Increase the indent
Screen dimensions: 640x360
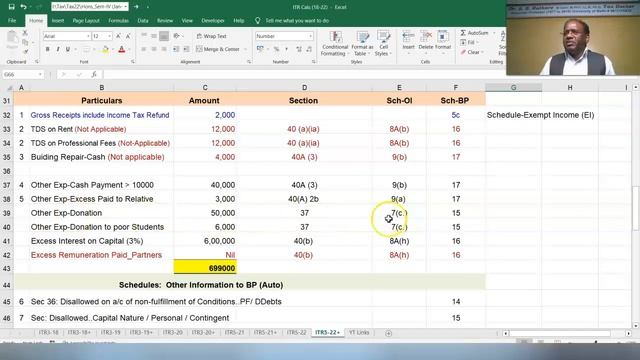[x=186, y=49]
